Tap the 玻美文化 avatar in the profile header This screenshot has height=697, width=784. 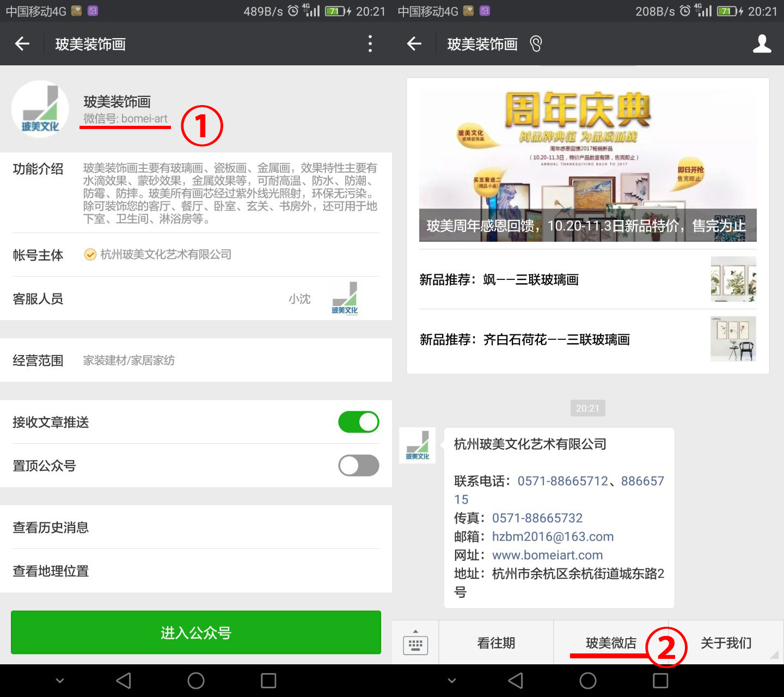40,109
